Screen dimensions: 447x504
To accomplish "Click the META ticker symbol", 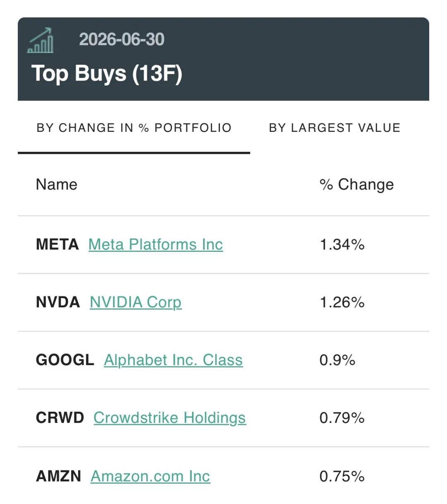I will (57, 244).
